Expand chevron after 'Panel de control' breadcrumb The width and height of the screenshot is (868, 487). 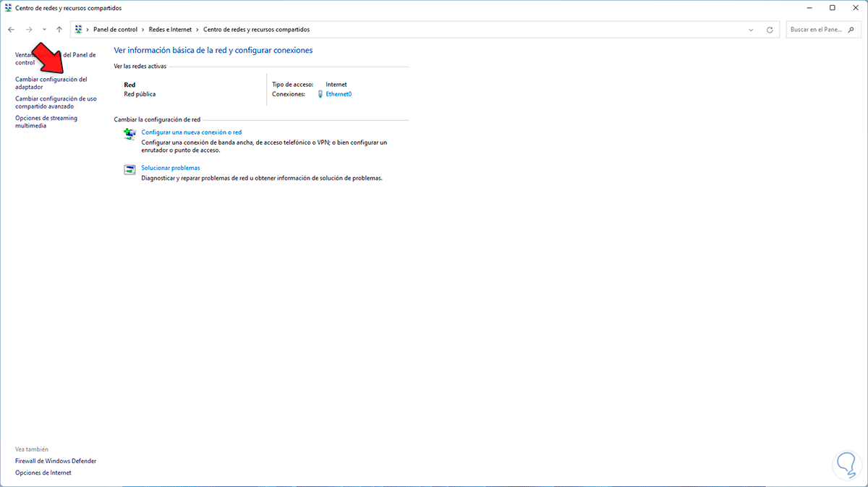point(142,30)
